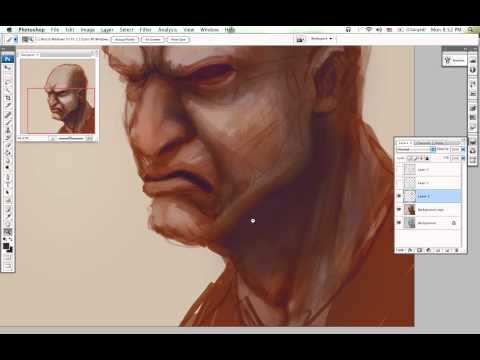Select the Move tool
This screenshot has height=360, width=480.
(8, 68)
